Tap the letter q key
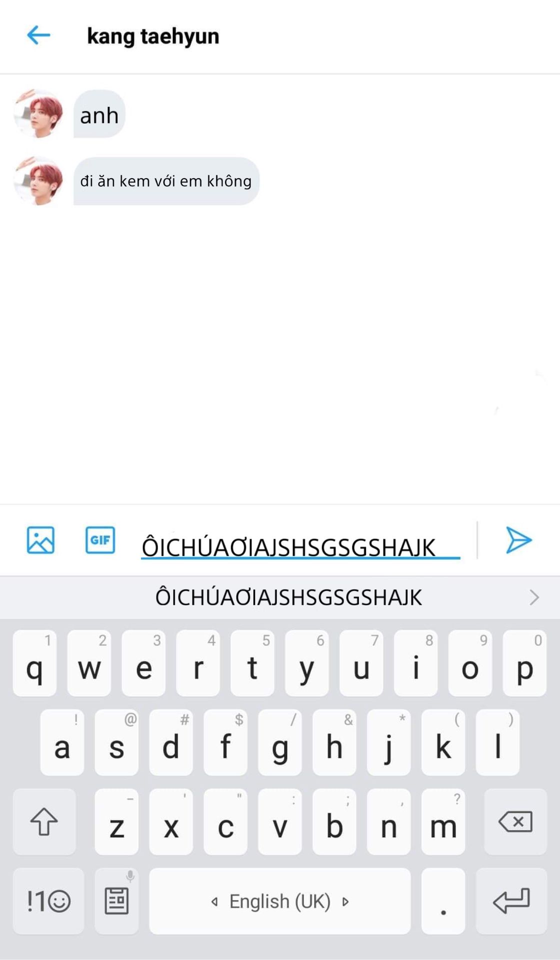Image resolution: width=560 pixels, height=960 pixels. pos(34,663)
